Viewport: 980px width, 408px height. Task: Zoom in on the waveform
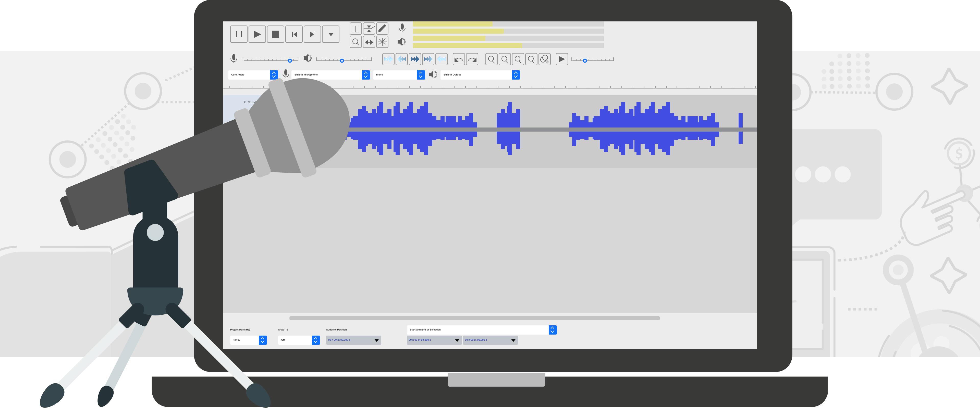[x=492, y=59]
